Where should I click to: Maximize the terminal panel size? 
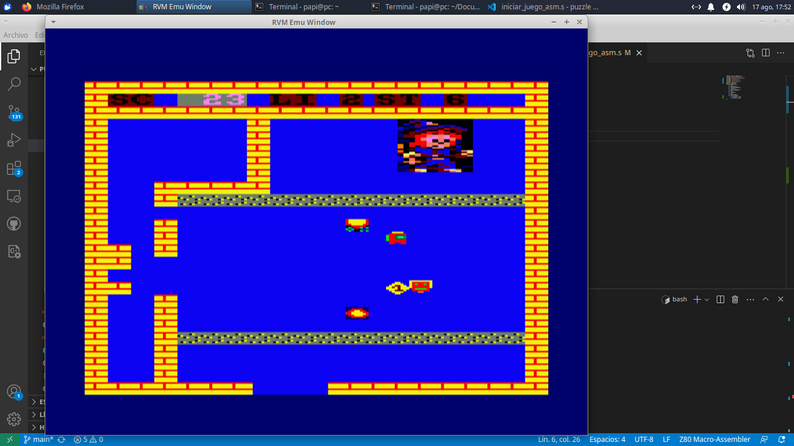coord(765,299)
